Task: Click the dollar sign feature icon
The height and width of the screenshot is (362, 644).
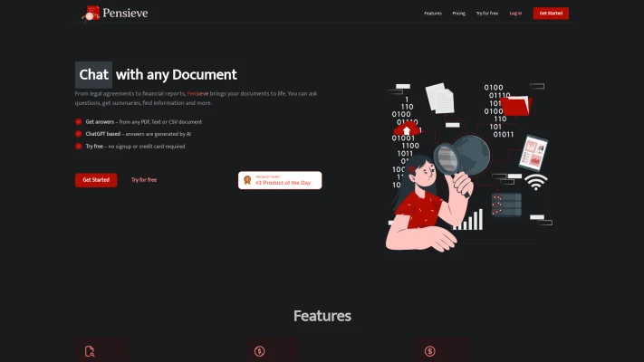Action: tap(430, 351)
